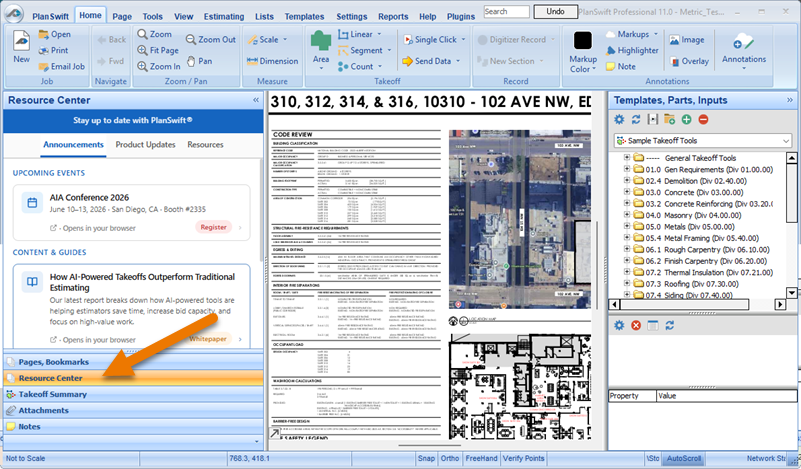Click Zoom In
The height and width of the screenshot is (469, 801).
(x=159, y=66)
